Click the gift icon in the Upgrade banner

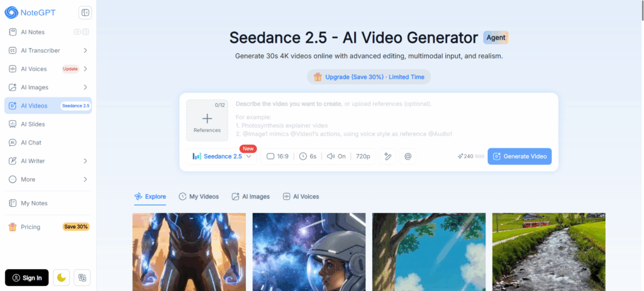coord(318,77)
